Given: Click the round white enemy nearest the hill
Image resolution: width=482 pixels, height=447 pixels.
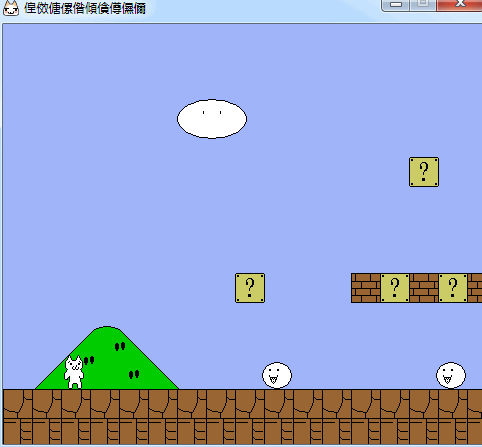Looking at the screenshot, I should click(x=277, y=375).
